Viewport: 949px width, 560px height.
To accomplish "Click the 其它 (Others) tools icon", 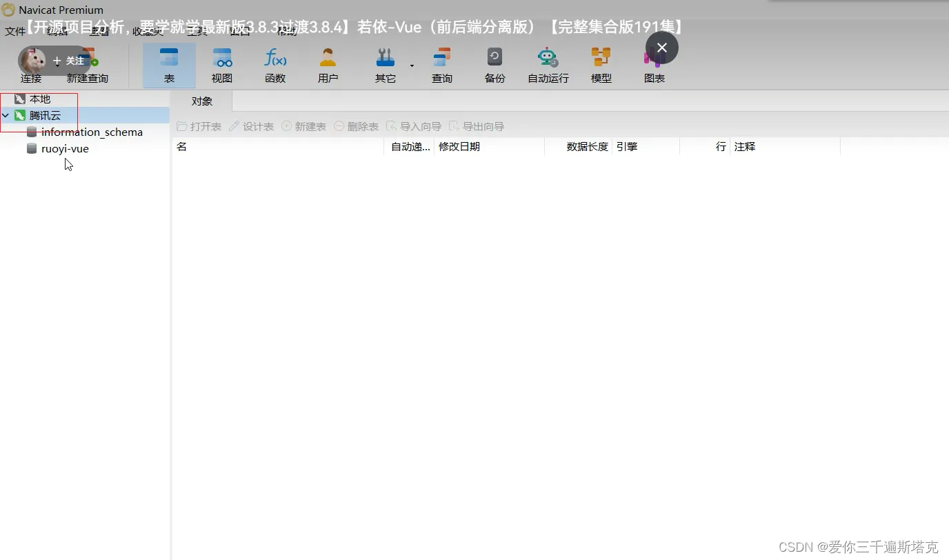I will (x=386, y=57).
